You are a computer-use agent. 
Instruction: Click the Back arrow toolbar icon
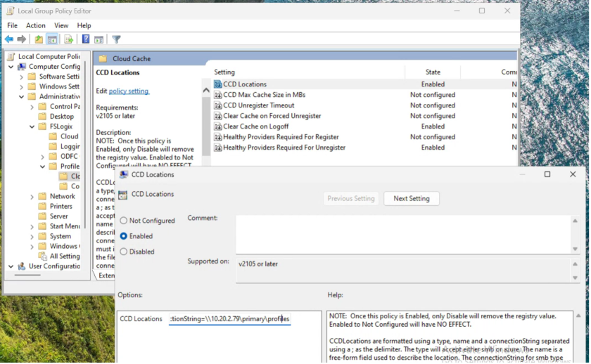(9, 39)
